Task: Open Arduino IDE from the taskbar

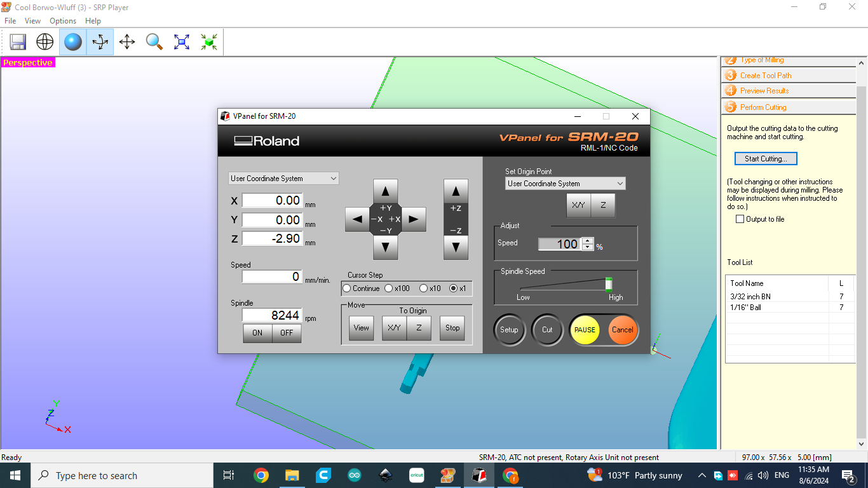Action: (355, 475)
